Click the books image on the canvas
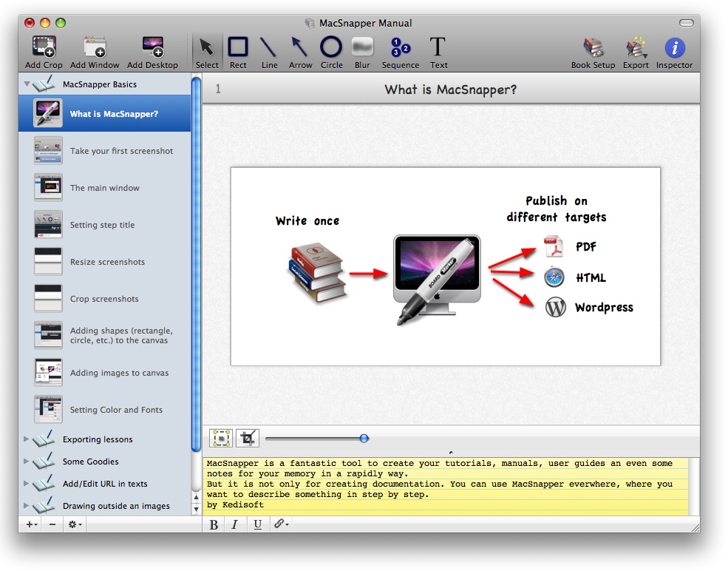This screenshot has height=571, width=728. (317, 272)
